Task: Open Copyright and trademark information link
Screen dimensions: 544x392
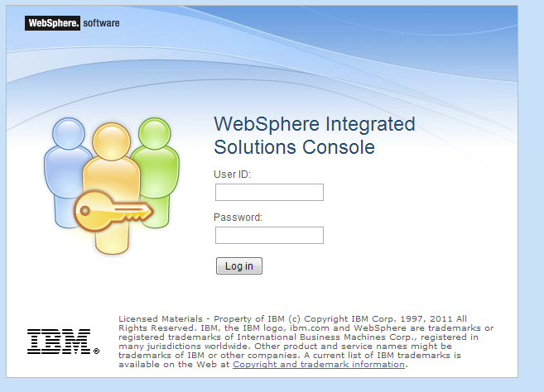Action: point(319,364)
